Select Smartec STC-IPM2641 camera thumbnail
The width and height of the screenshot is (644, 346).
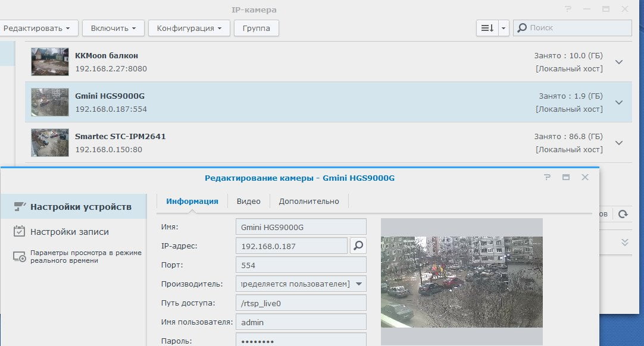tap(49, 143)
